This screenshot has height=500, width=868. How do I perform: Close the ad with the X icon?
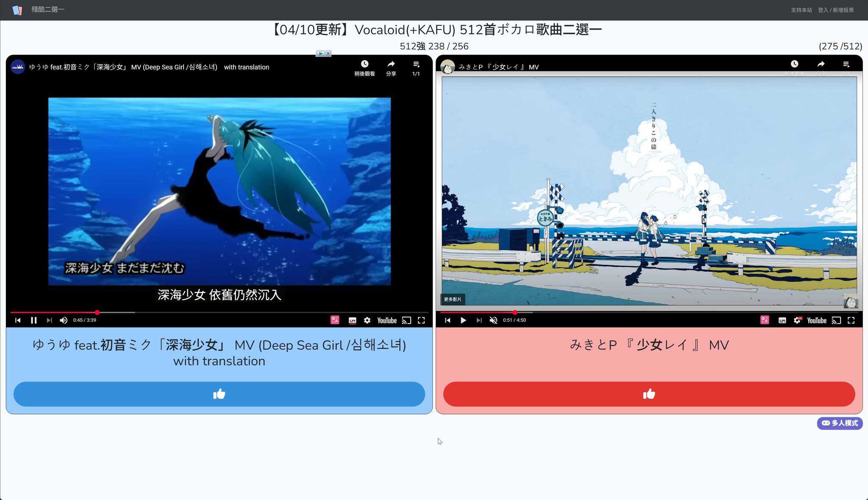coord(328,53)
